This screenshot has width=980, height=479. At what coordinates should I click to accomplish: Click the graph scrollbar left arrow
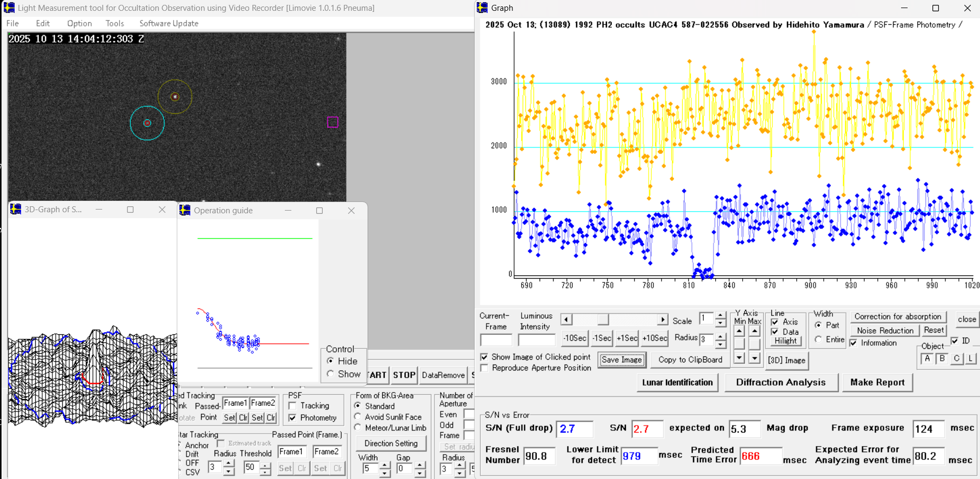pos(566,320)
